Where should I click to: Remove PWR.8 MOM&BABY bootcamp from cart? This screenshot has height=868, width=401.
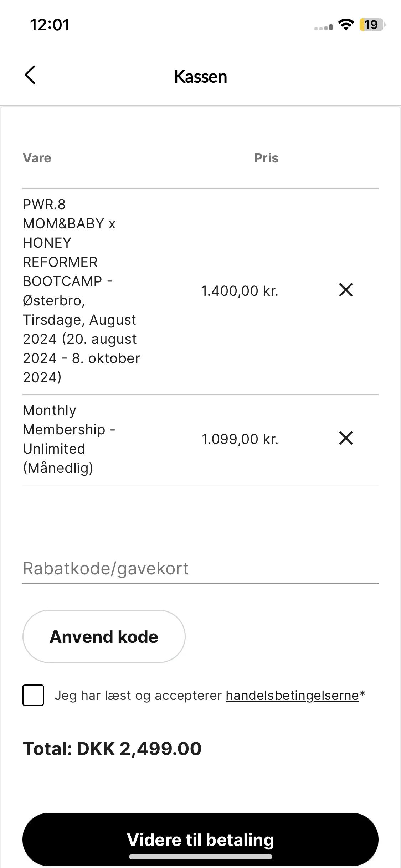tap(346, 290)
